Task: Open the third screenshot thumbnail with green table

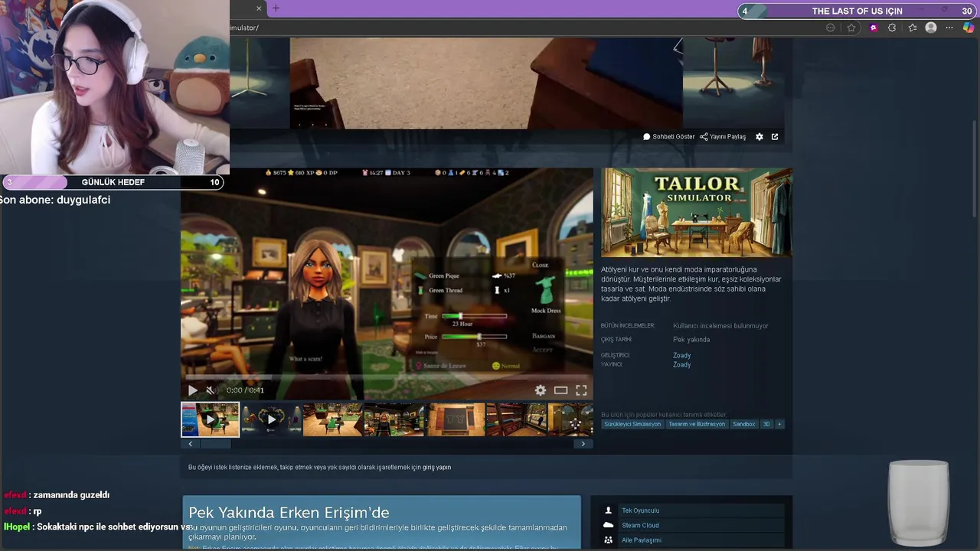Action: (332, 419)
